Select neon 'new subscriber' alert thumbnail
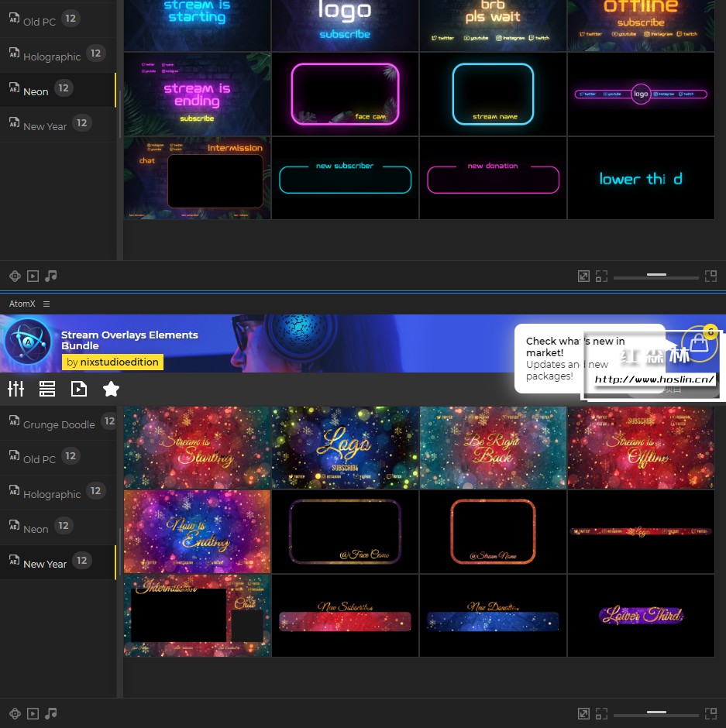This screenshot has height=728, width=726. (345, 178)
